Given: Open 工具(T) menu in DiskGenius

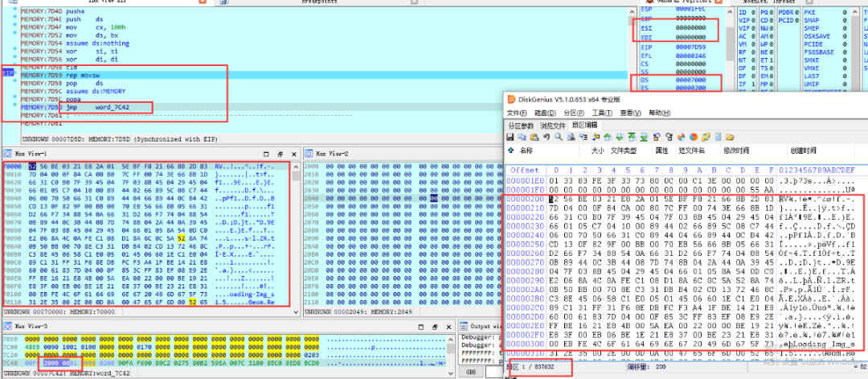Looking at the screenshot, I should point(603,113).
